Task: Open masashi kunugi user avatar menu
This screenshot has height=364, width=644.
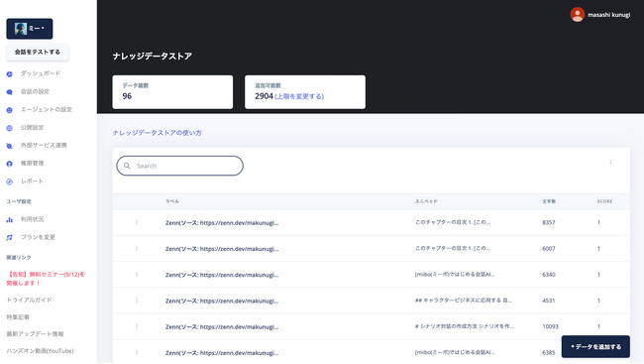Action: pyautogui.click(x=577, y=15)
